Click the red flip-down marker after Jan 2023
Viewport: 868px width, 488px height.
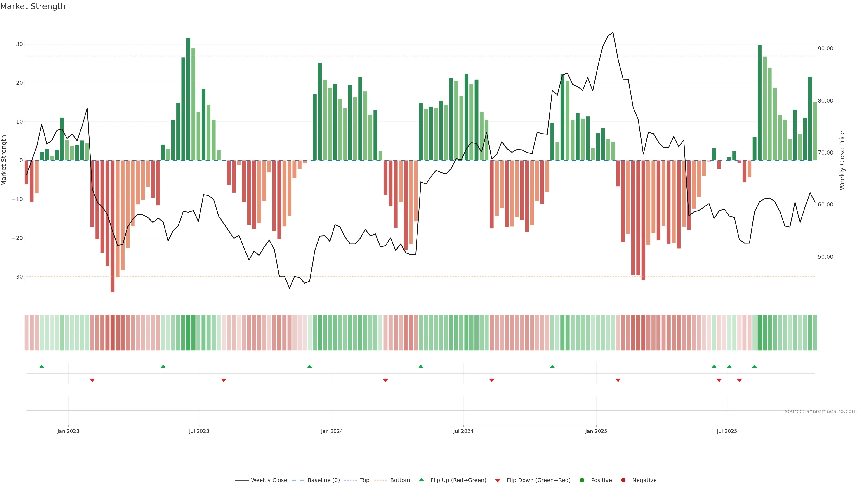pos(92,380)
